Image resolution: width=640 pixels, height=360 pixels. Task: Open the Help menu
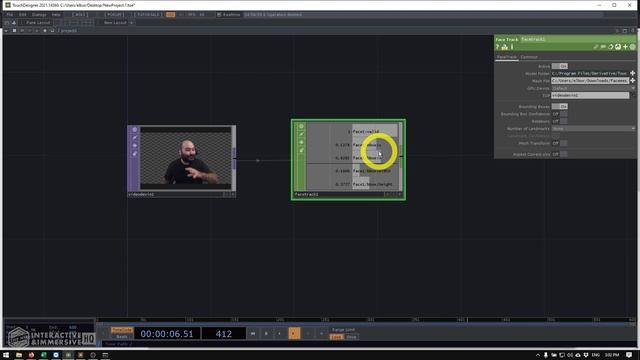[x=56, y=15]
